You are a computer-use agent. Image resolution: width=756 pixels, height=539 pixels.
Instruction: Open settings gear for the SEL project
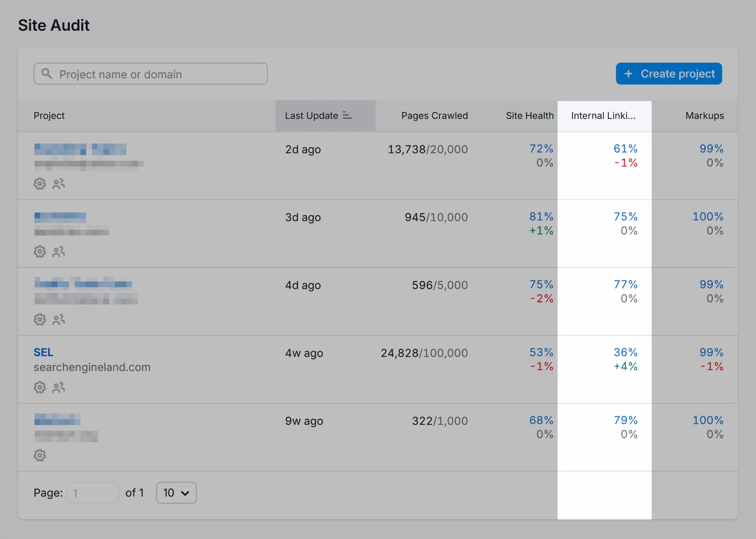(x=40, y=387)
